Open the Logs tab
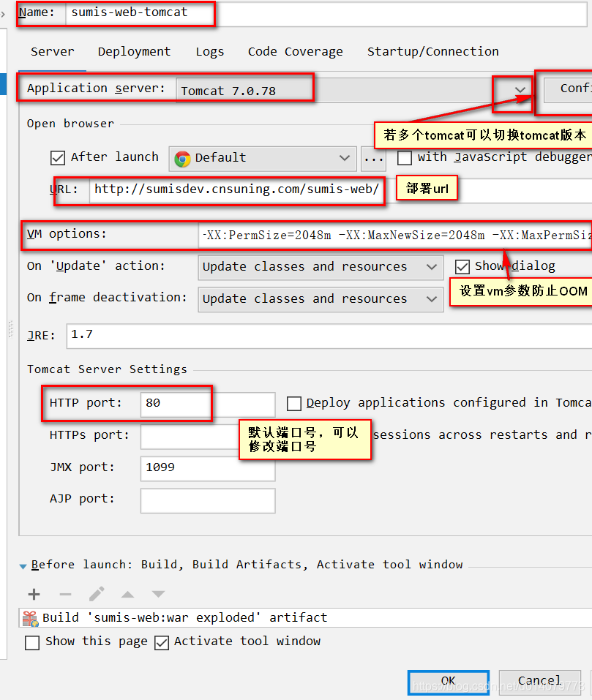Image resolution: width=592 pixels, height=700 pixels. (210, 52)
